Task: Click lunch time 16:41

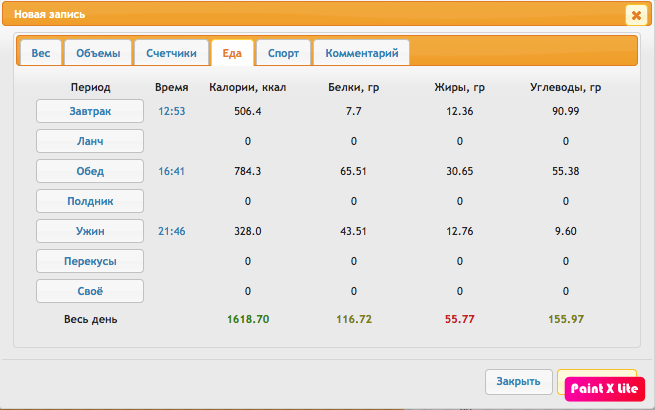Action: (171, 171)
